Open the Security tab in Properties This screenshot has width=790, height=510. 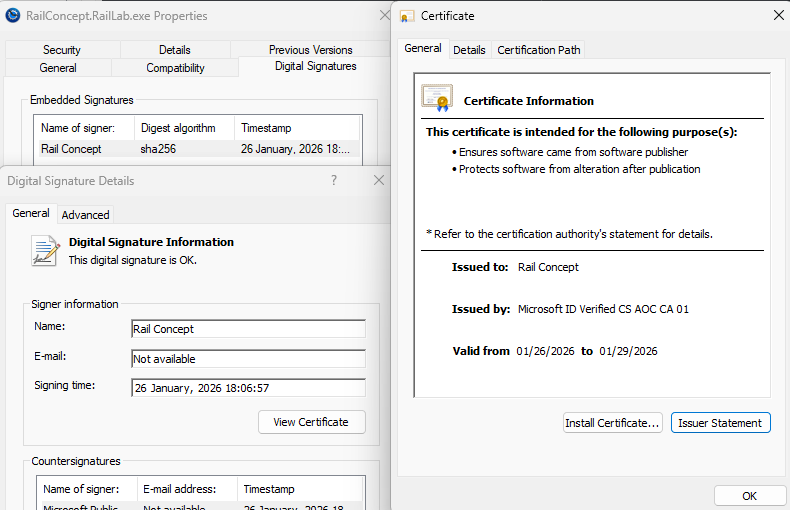(x=62, y=50)
